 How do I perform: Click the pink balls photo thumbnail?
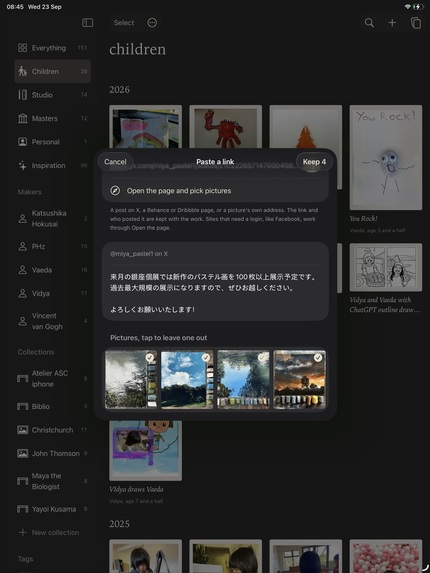386,556
